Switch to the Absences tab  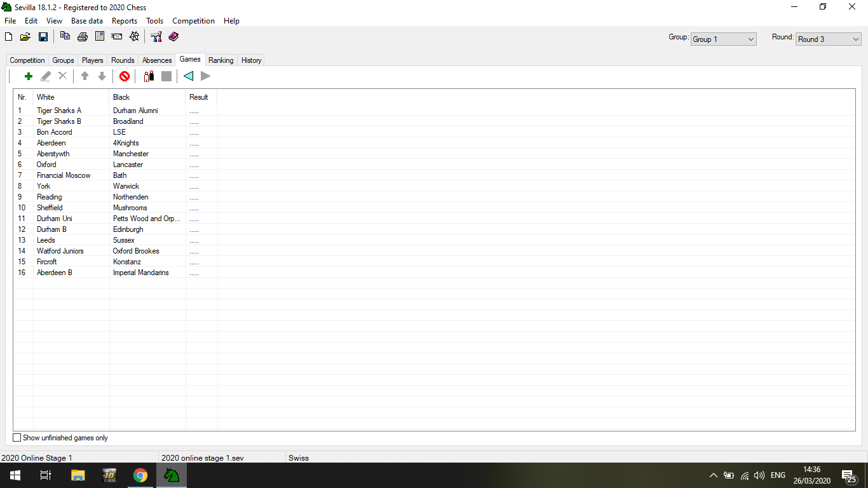click(x=157, y=60)
